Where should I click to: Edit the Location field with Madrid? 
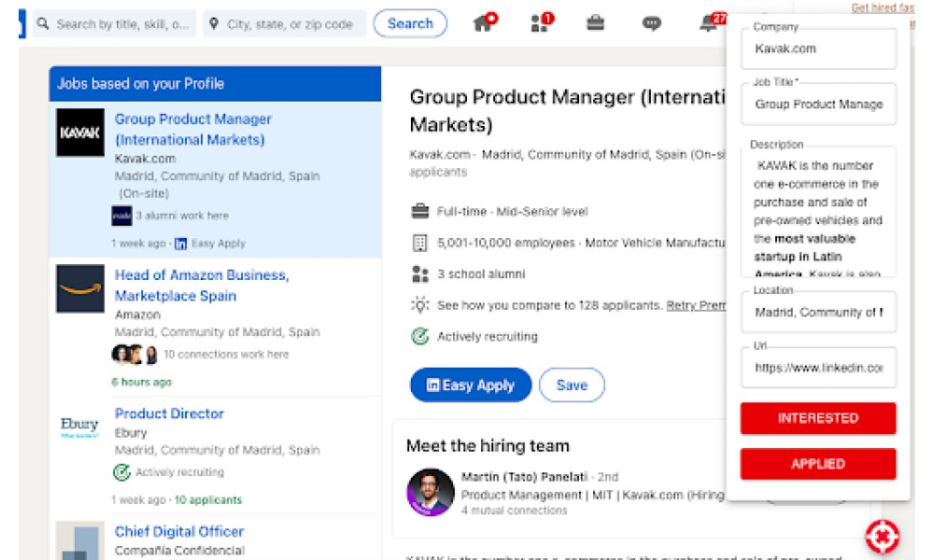(x=818, y=313)
